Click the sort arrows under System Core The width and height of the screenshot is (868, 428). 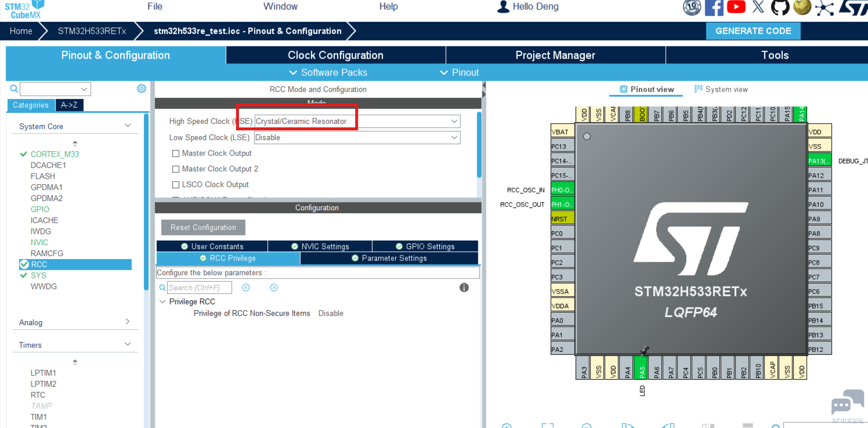[75, 143]
